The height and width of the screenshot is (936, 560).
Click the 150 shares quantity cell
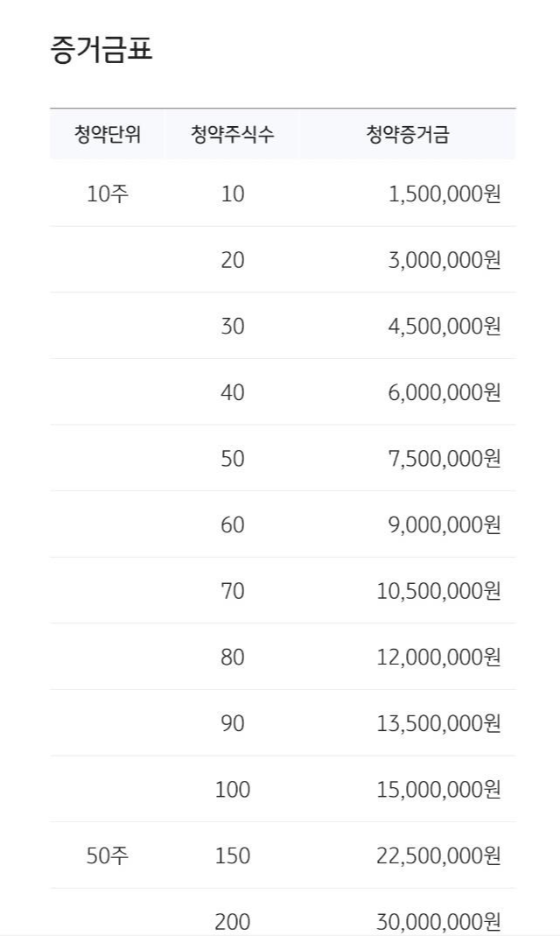coord(233,856)
